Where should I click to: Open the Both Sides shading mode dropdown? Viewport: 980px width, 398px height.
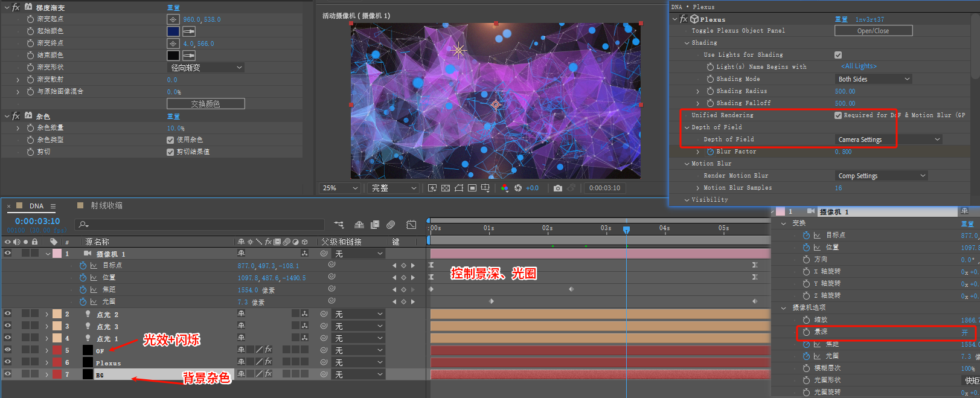point(873,79)
